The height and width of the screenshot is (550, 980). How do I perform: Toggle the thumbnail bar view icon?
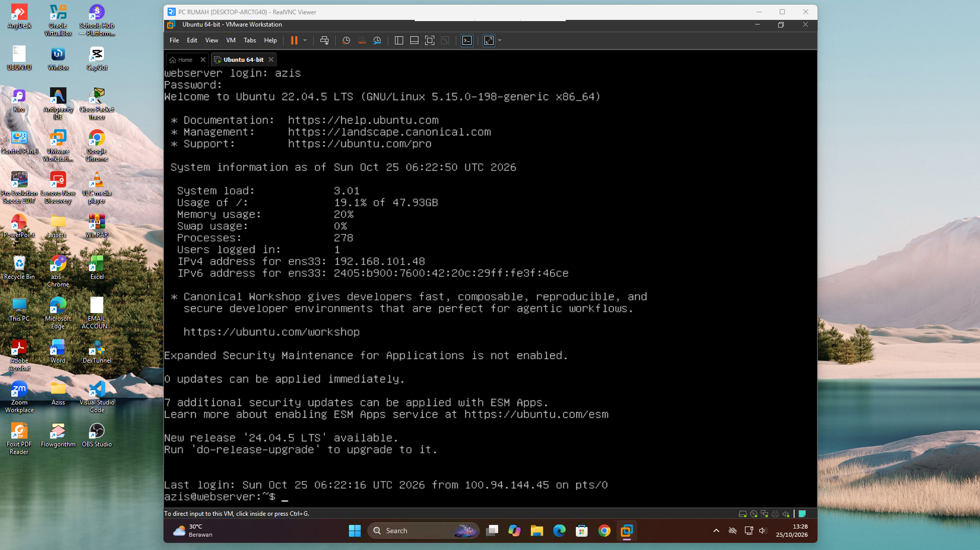414,40
